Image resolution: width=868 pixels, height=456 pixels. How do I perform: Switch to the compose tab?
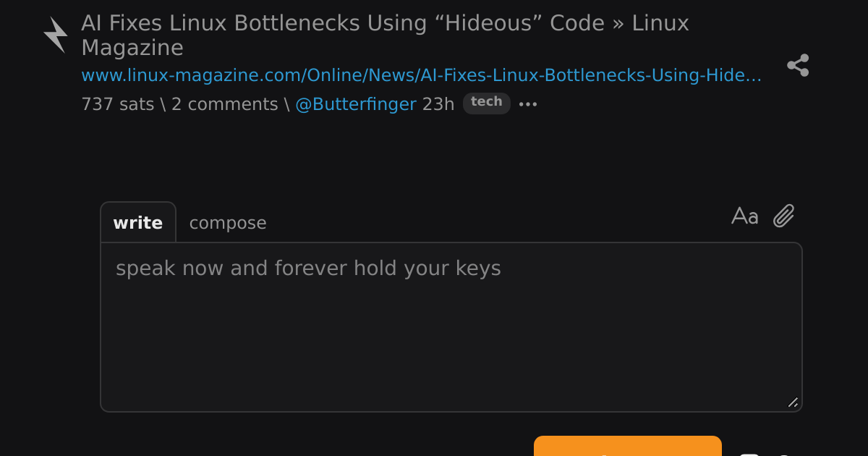(x=228, y=223)
